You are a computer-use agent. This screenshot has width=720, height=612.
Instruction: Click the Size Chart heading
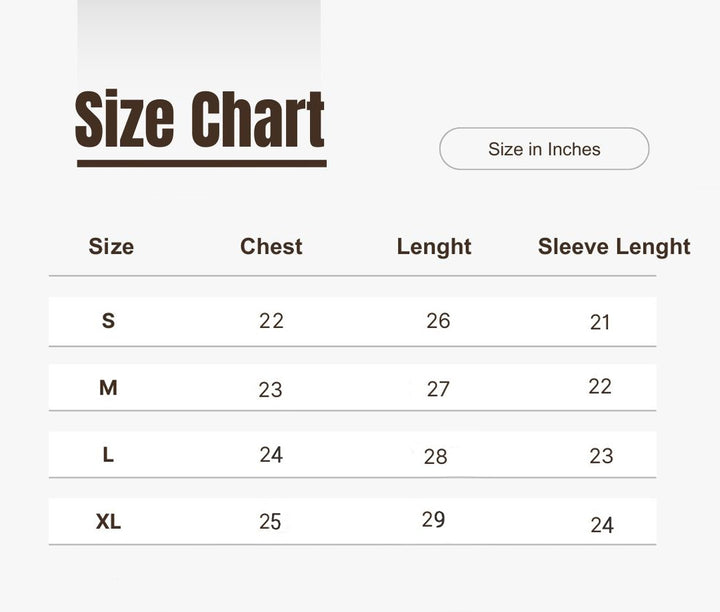pyautogui.click(x=200, y=120)
